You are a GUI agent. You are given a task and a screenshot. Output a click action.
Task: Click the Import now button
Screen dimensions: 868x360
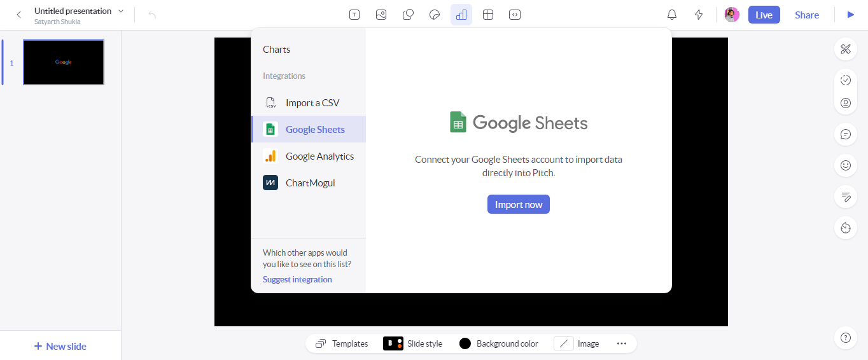click(519, 204)
